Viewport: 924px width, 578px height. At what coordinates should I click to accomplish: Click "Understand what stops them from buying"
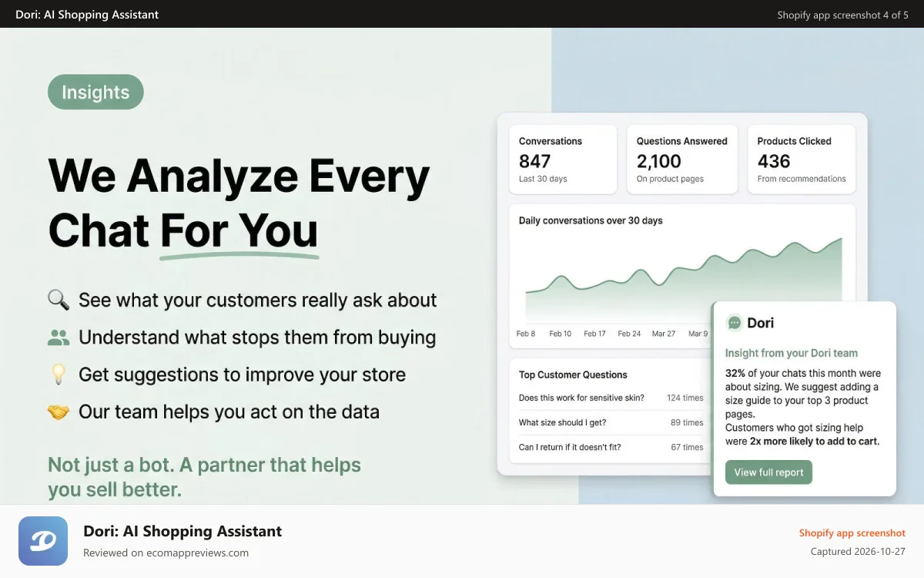257,338
